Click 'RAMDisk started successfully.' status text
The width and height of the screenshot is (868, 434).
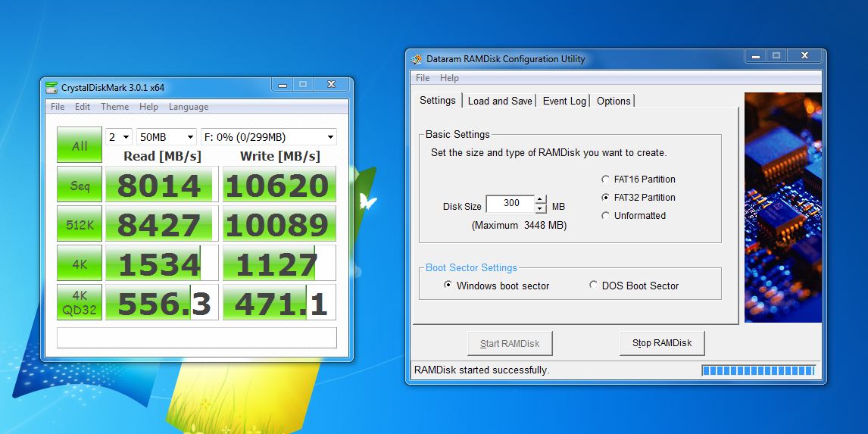[x=482, y=370]
